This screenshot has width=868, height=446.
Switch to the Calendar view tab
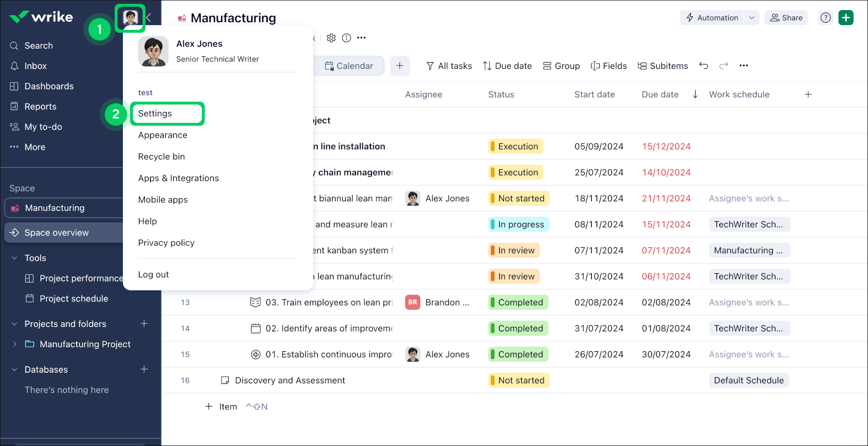(x=349, y=66)
